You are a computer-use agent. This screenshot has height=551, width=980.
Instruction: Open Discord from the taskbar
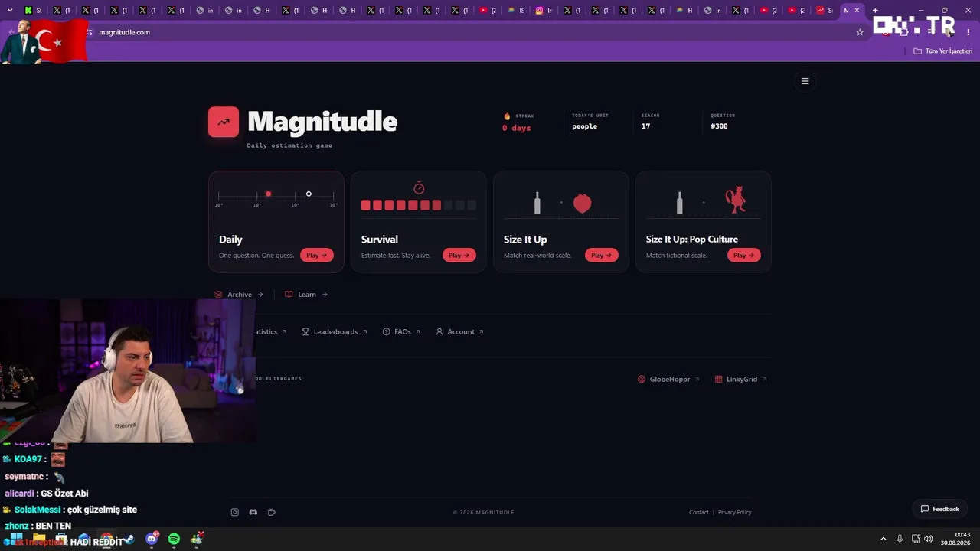pos(152,540)
